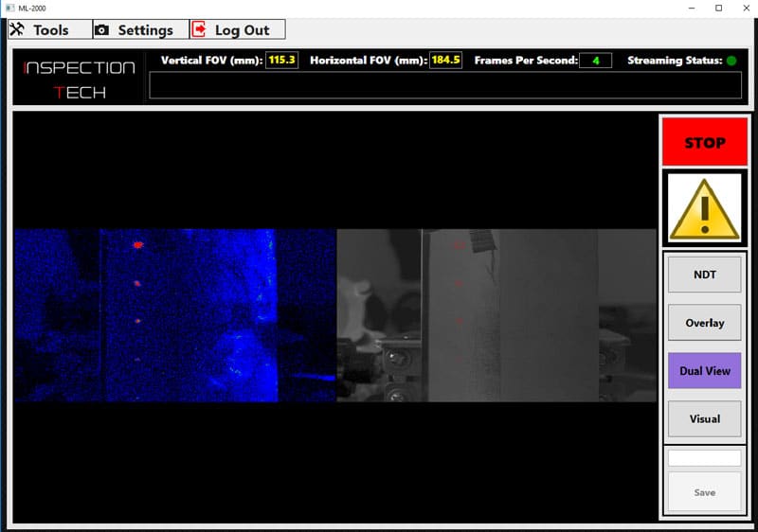Switch to Visual view mode
Image resolution: width=758 pixels, height=532 pixels.
704,418
